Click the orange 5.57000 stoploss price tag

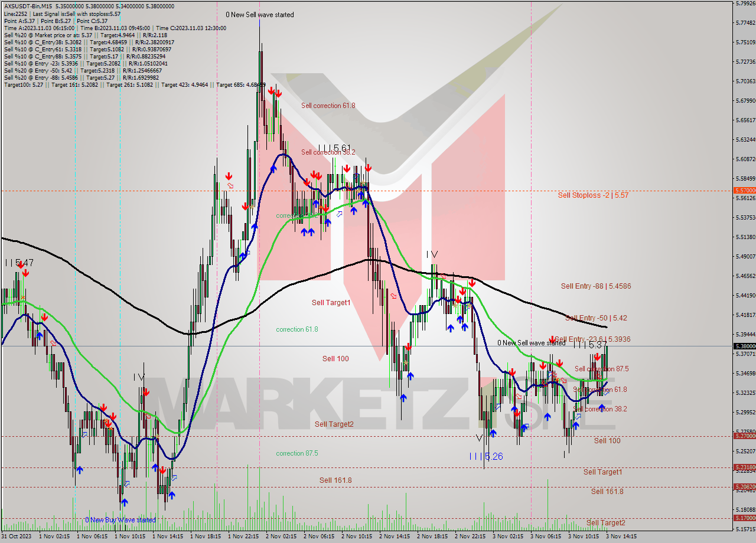coord(744,191)
